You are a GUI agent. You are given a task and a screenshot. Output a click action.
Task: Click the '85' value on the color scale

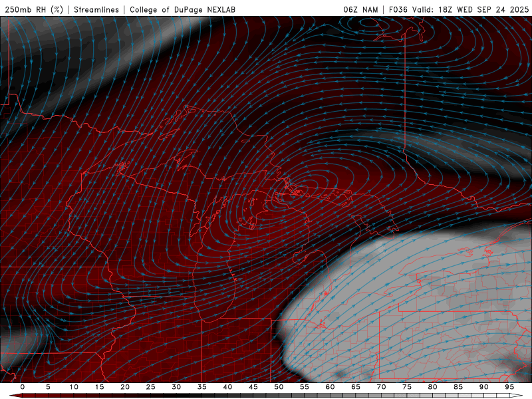click(458, 387)
